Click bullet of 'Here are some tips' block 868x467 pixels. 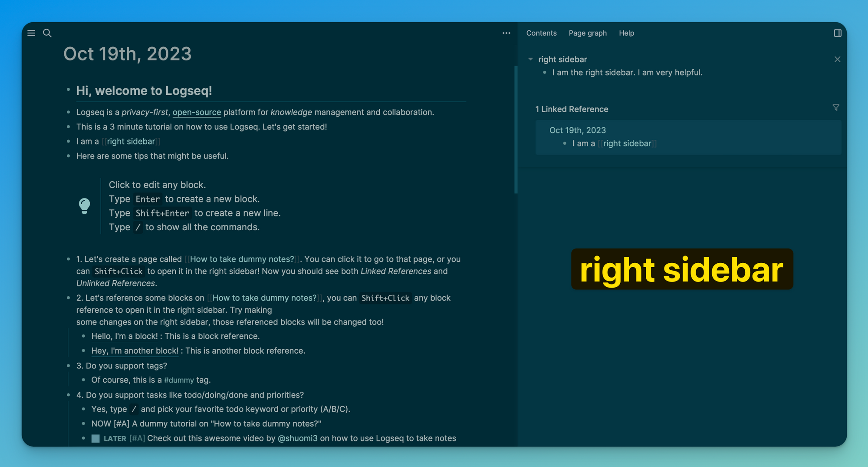[68, 156]
